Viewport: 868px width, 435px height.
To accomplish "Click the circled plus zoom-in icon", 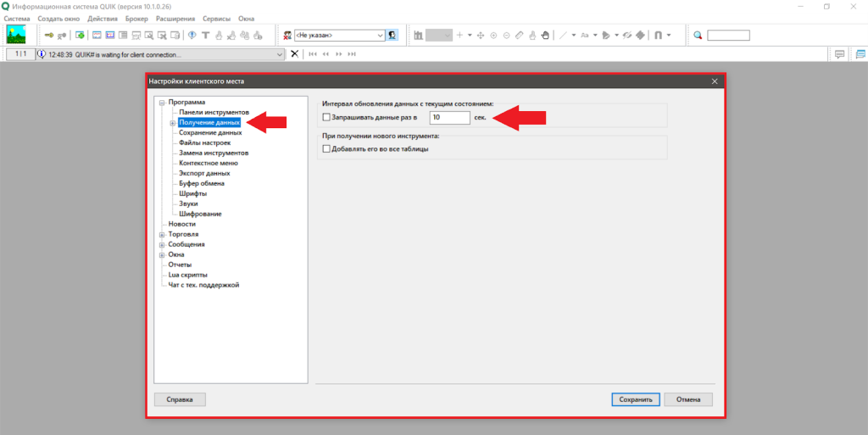I will [x=494, y=36].
